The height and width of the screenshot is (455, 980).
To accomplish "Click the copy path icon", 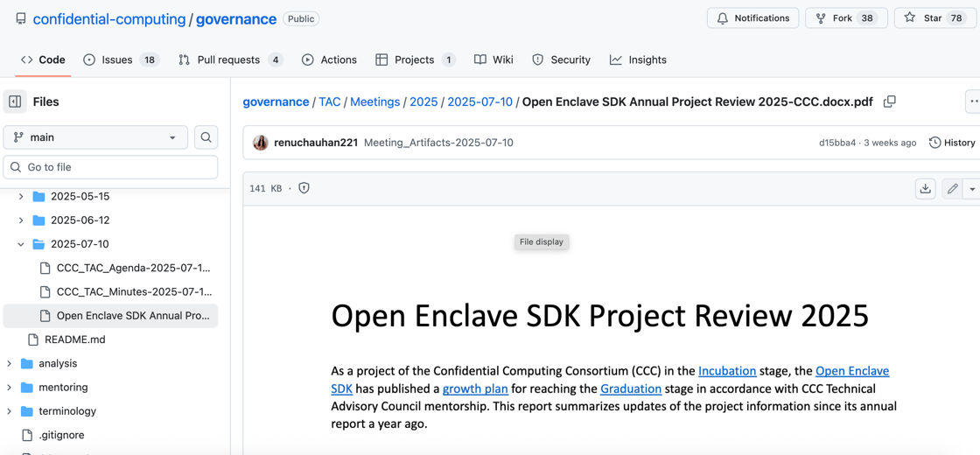I will pos(889,101).
